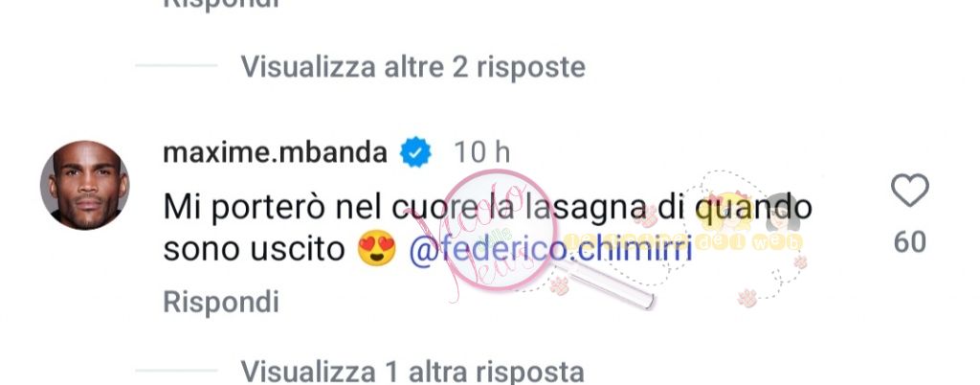
Task: Click the paw print near the magnifier handle
Action: pyautogui.click(x=559, y=286)
